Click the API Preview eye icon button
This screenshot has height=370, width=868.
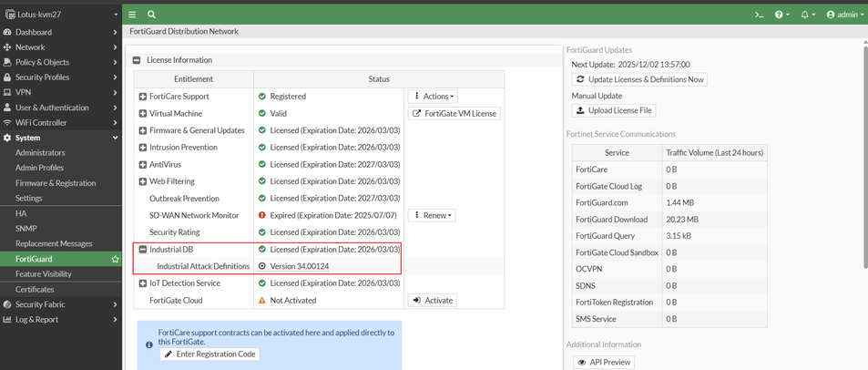(602, 362)
